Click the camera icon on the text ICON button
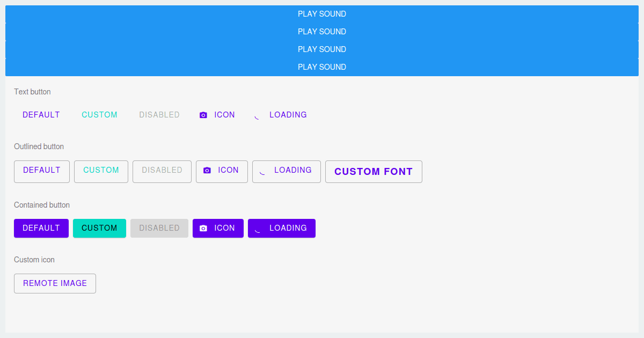Image resolution: width=644 pixels, height=338 pixels. click(203, 114)
